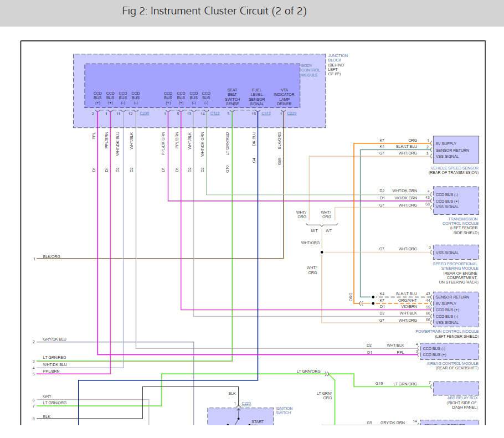Click the Fig 2 Instrument Cluster Circuit title
The image size is (504, 438).
point(214,11)
